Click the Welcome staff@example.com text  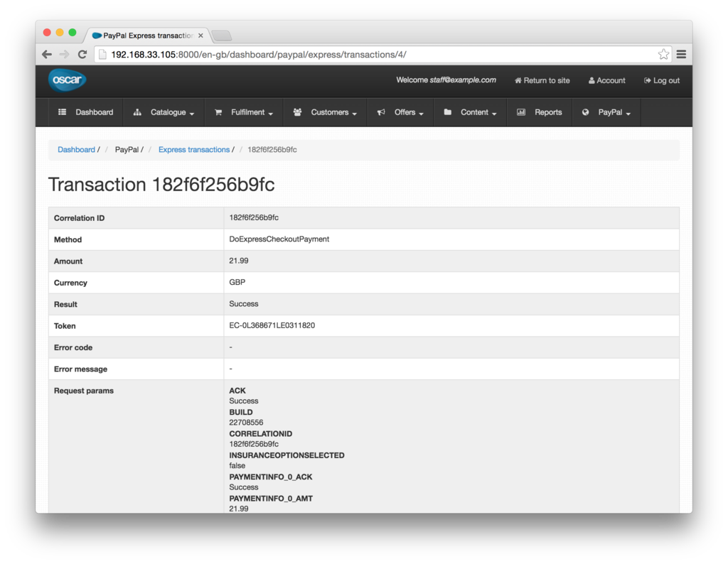pos(446,80)
